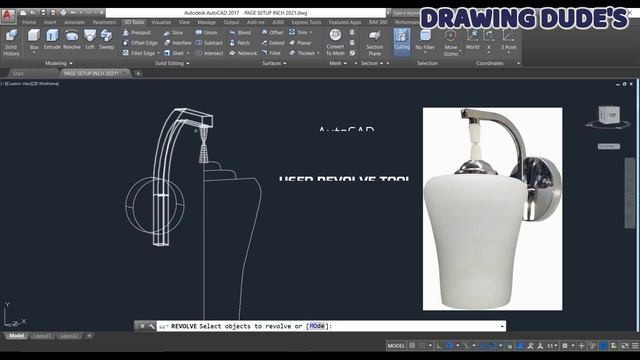
Task: Expand the Surfaces panel dropdown
Action: click(274, 63)
